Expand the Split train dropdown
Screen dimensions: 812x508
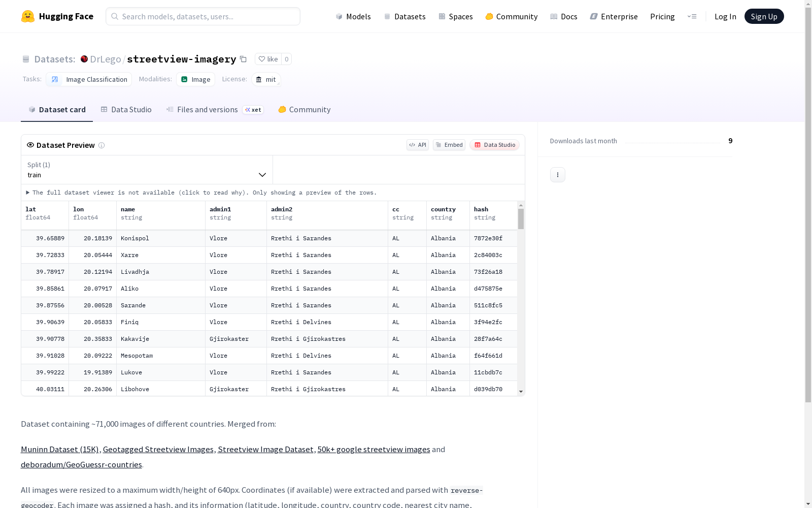147,170
